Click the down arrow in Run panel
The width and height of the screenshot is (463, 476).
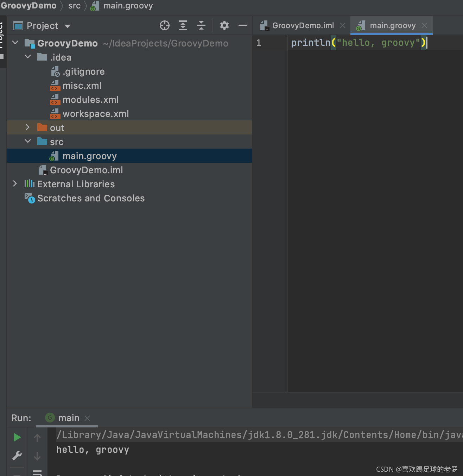pos(37,456)
